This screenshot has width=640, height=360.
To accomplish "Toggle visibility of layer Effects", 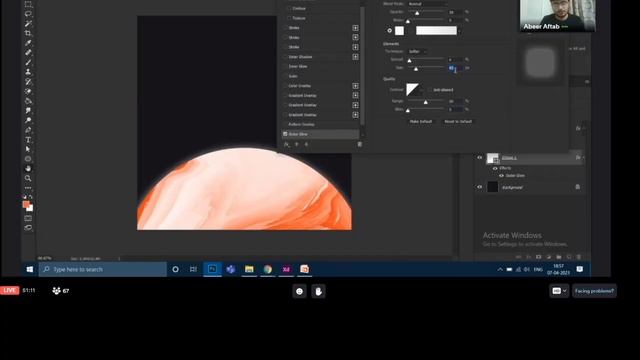I will tap(495, 168).
